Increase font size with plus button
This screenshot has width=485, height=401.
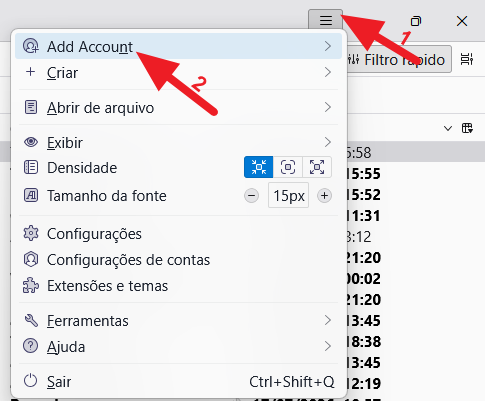(x=324, y=196)
